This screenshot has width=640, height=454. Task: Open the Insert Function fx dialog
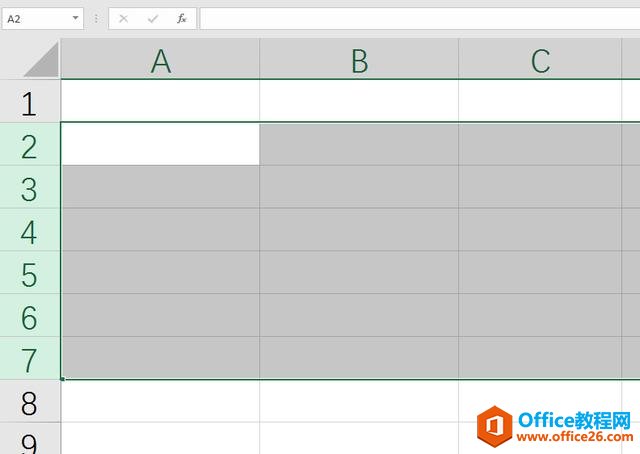coord(181,19)
